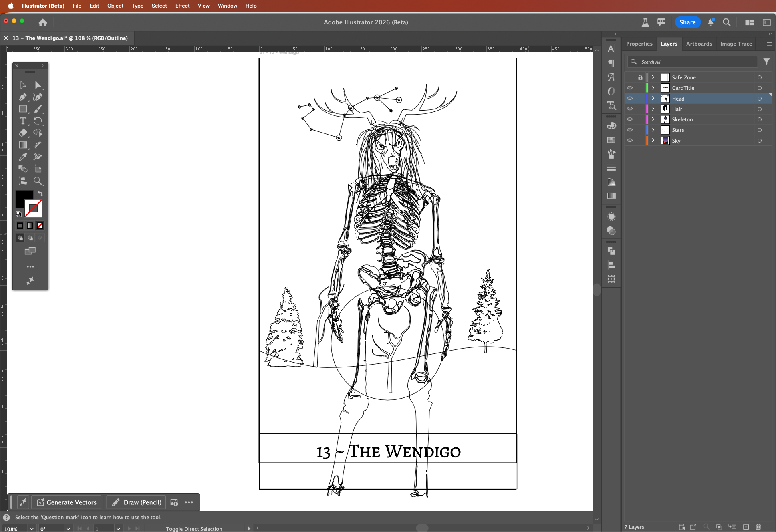Click the Direct Selection arrow tool

(38, 85)
